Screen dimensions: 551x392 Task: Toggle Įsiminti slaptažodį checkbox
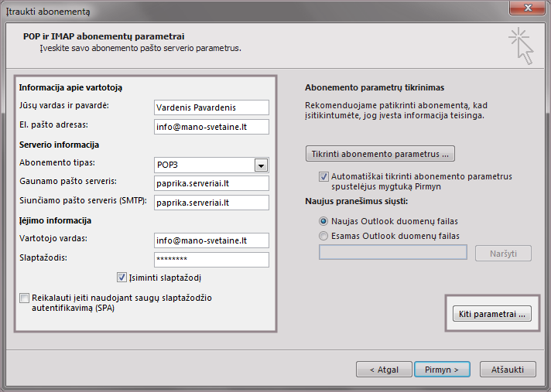pos(121,277)
